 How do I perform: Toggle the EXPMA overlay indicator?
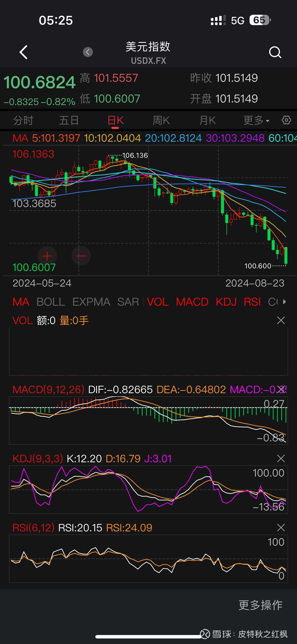pyautogui.click(x=91, y=302)
